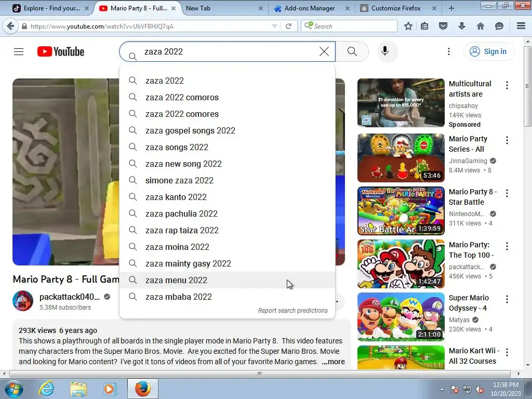Select suggestion zaza gospel songs 2022
The height and width of the screenshot is (399, 532).
[x=227, y=130]
